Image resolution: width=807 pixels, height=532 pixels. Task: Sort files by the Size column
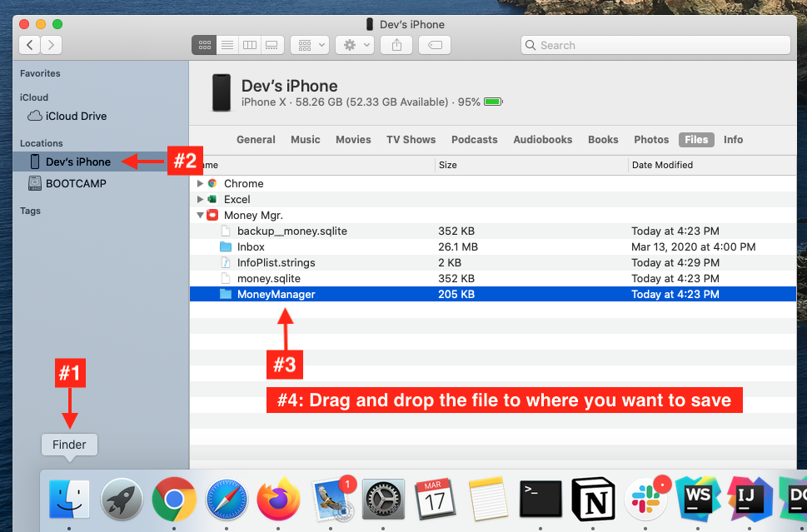[531, 165]
